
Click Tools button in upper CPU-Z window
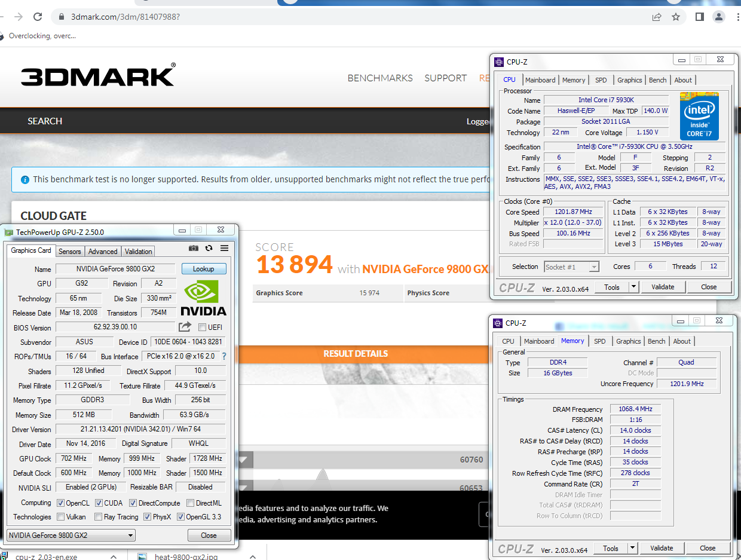point(611,287)
